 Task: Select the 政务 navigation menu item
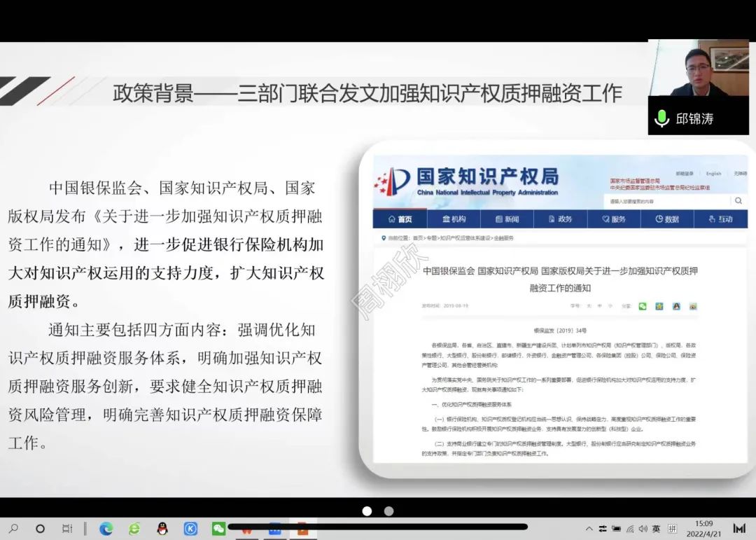tap(559, 219)
